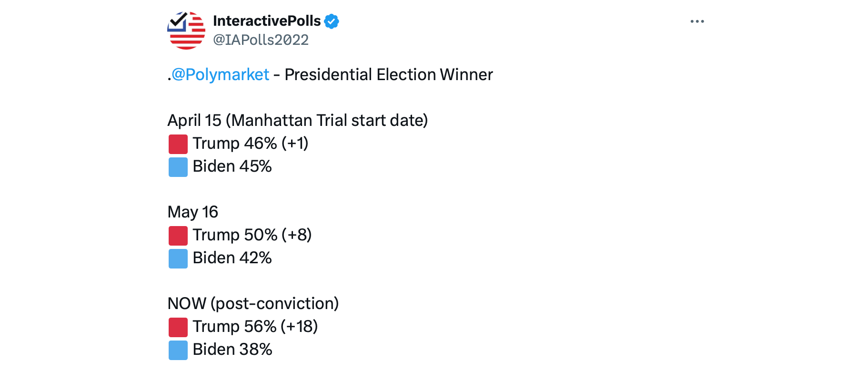Click the blue square beside Biden 45%
The width and height of the screenshot is (868, 372).
point(178,167)
